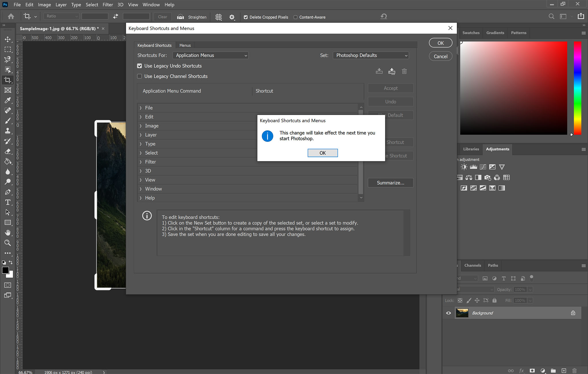Click the OK button in dialog
This screenshot has width=588, height=374.
tap(322, 153)
